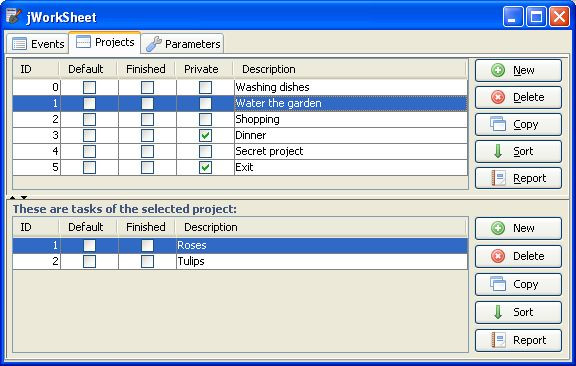Click the green sort arrow icon in the tasks panel
This screenshot has height=366, width=576.
coord(498,312)
